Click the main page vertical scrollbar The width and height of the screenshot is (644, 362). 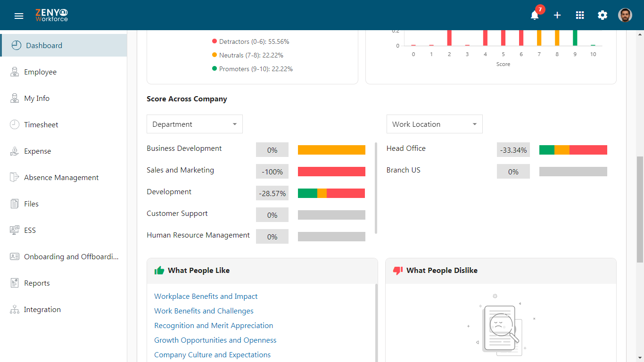640,209
